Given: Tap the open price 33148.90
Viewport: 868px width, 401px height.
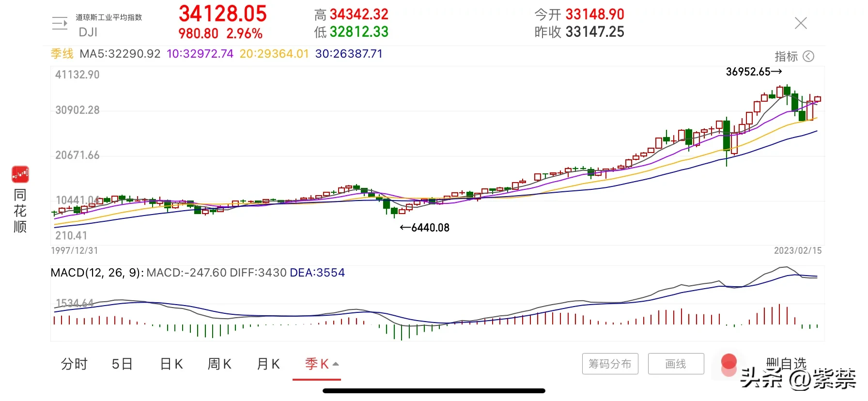Looking at the screenshot, I should click(595, 15).
